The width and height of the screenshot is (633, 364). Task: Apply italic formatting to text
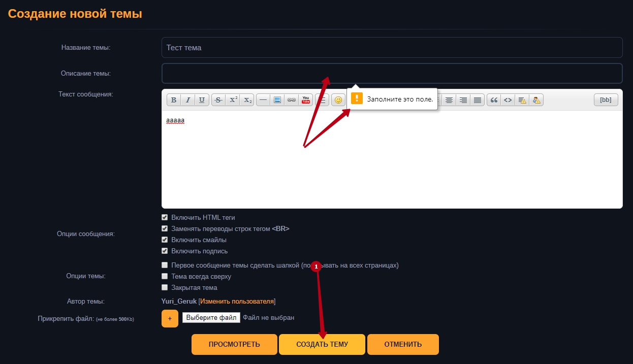(x=188, y=100)
